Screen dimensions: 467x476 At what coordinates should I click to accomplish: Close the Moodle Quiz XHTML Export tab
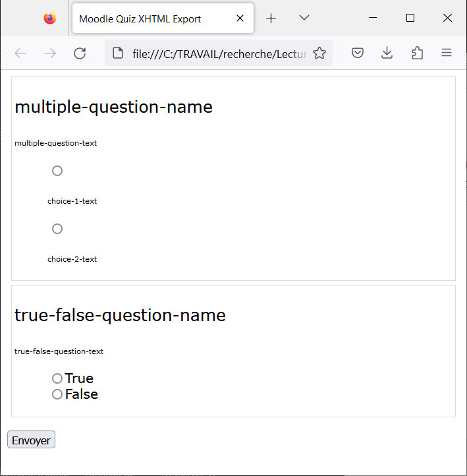coord(240,18)
